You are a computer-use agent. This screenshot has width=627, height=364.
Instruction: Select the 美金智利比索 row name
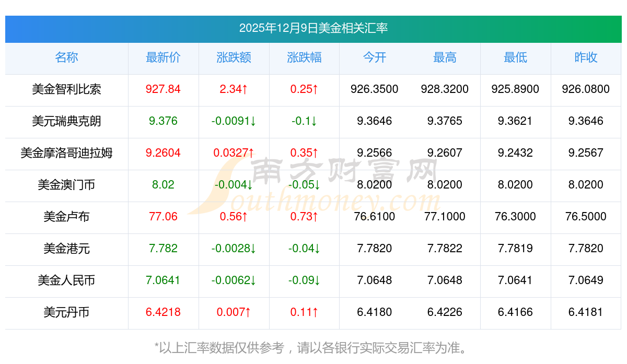66,89
